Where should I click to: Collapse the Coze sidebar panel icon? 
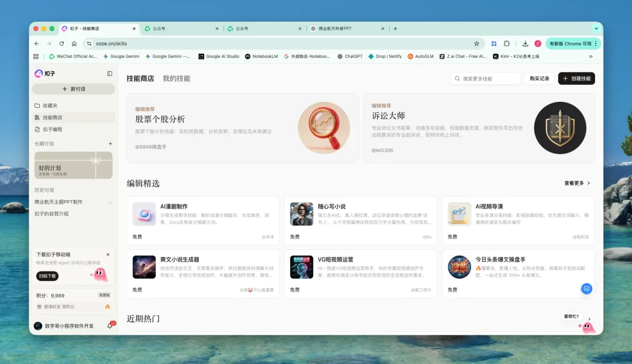[109, 73]
